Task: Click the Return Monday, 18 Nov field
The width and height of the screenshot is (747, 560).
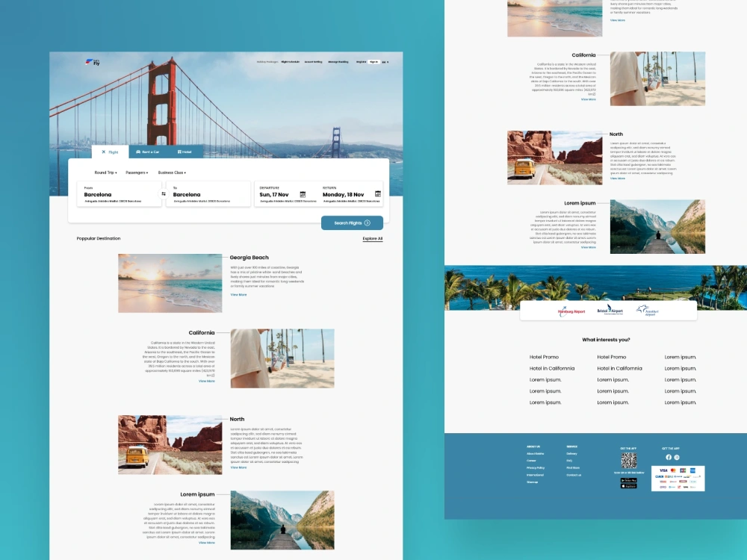Action: [x=351, y=194]
